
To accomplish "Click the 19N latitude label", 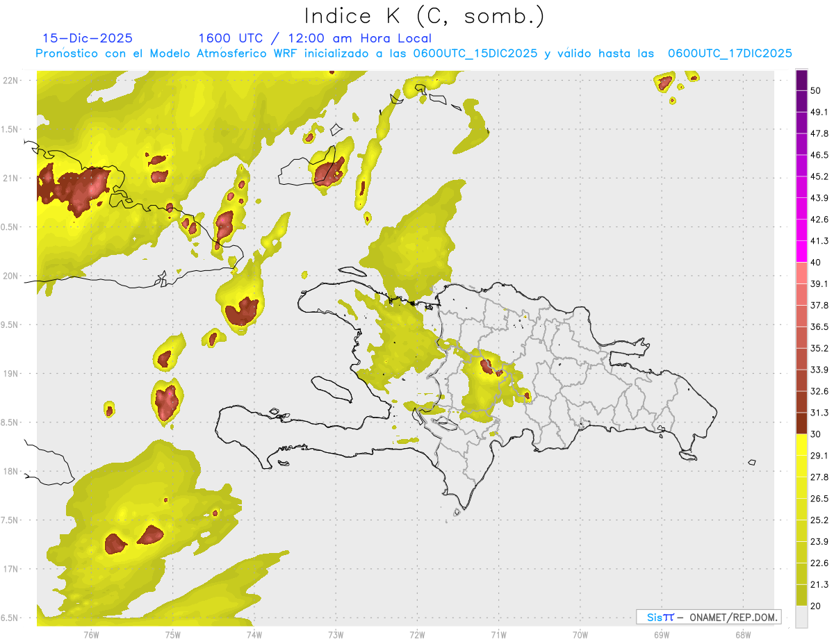I will (x=10, y=374).
